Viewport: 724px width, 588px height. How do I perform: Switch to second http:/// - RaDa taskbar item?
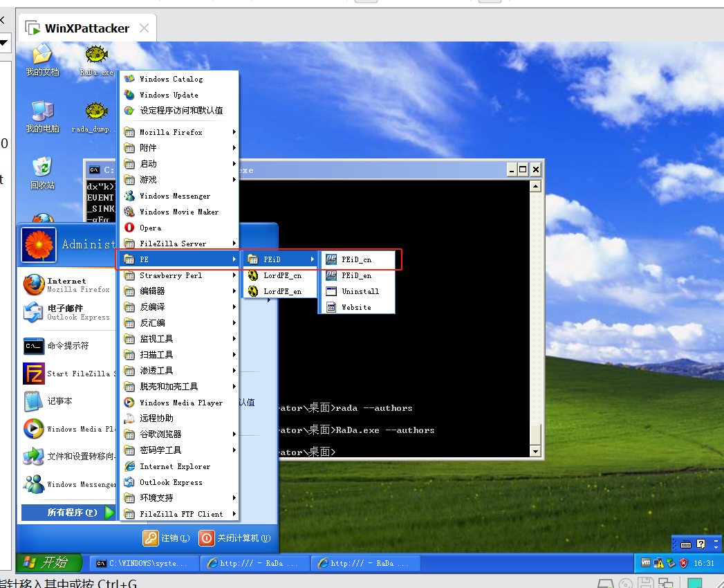365,563
